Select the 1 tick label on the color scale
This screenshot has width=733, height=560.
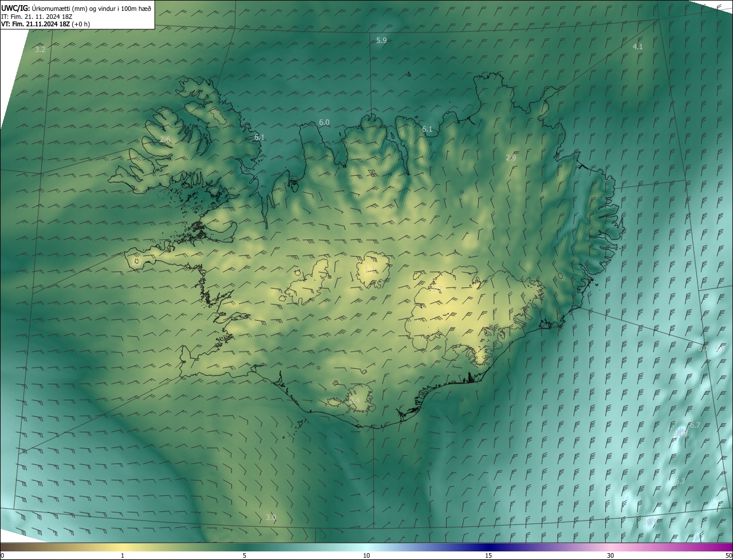click(x=123, y=555)
